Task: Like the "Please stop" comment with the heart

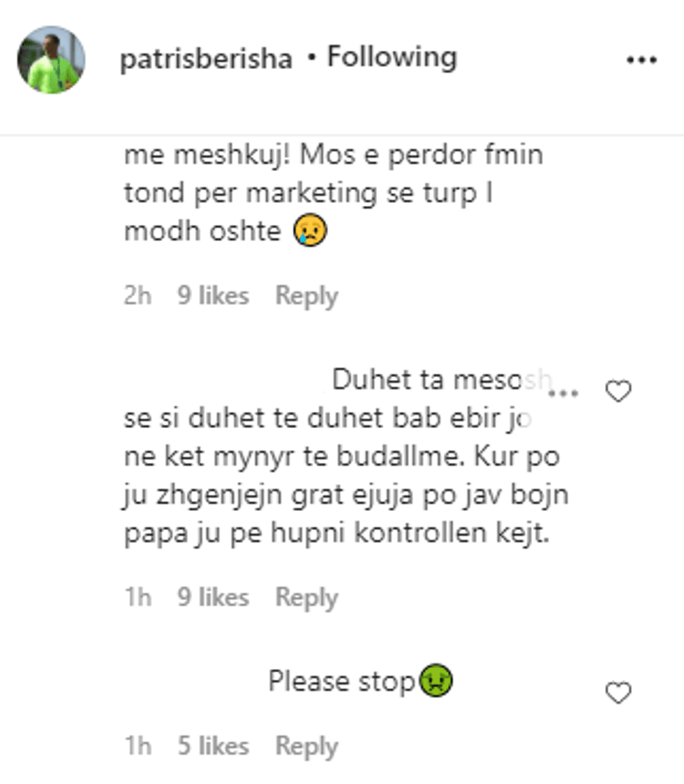Action: pos(618,693)
